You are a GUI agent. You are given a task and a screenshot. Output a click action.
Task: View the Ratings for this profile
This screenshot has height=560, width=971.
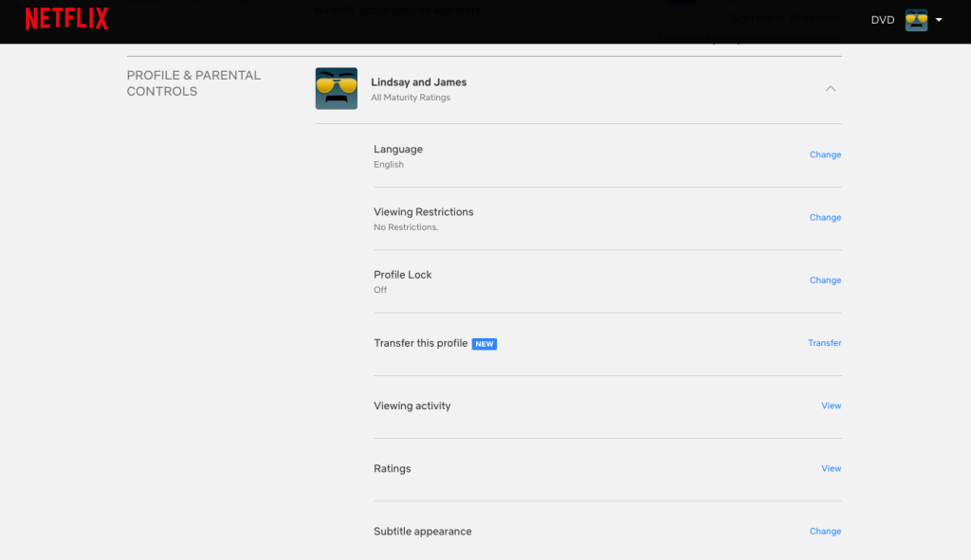point(831,468)
